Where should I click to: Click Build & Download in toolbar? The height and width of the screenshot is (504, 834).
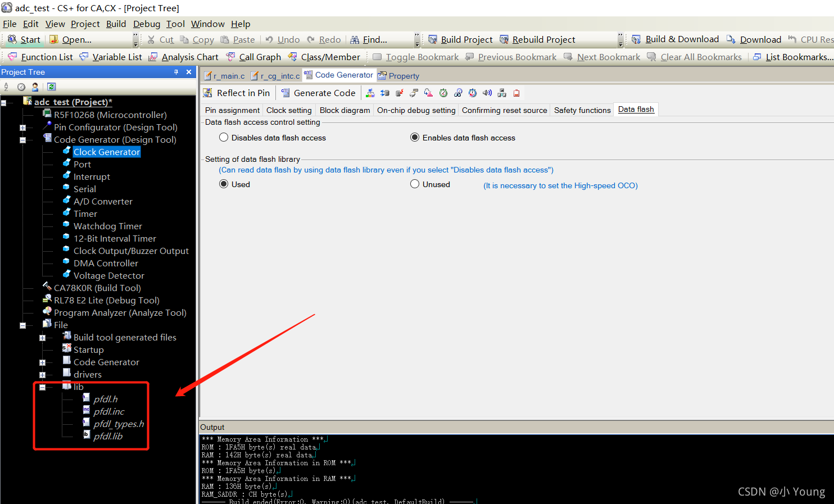click(676, 39)
